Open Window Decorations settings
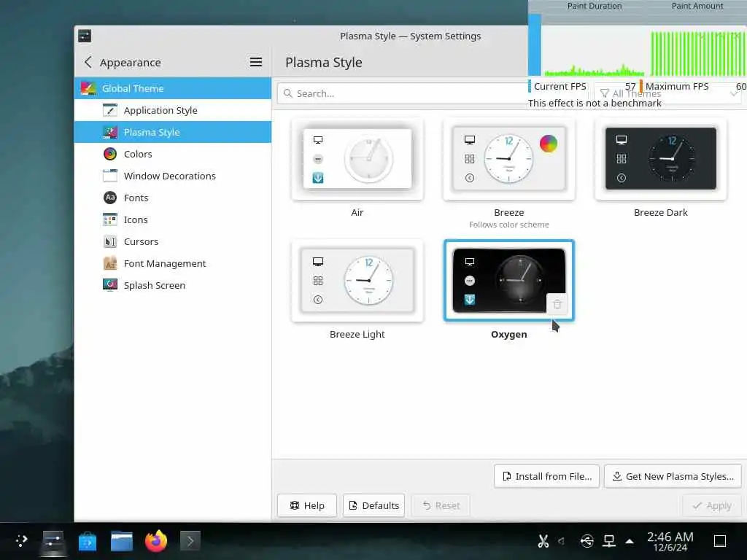 (172, 176)
